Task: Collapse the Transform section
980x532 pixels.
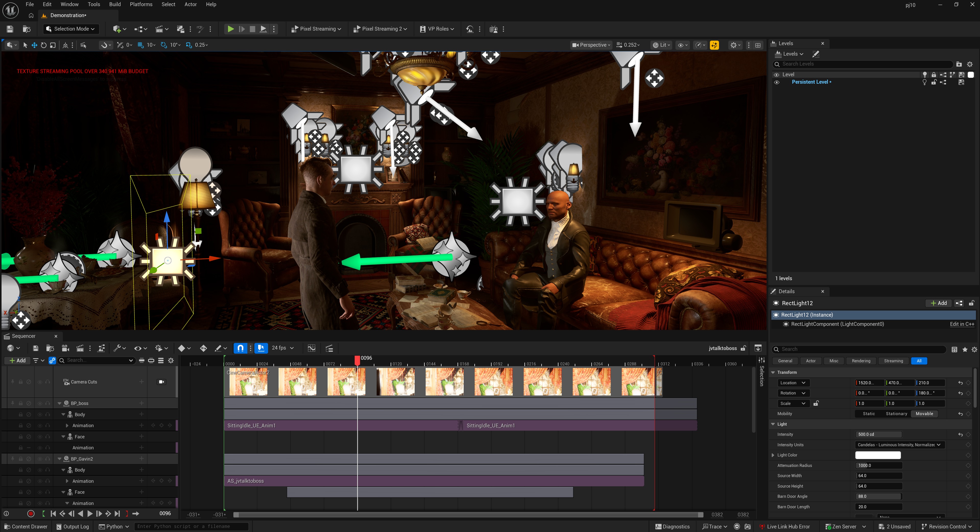Action: (x=773, y=372)
